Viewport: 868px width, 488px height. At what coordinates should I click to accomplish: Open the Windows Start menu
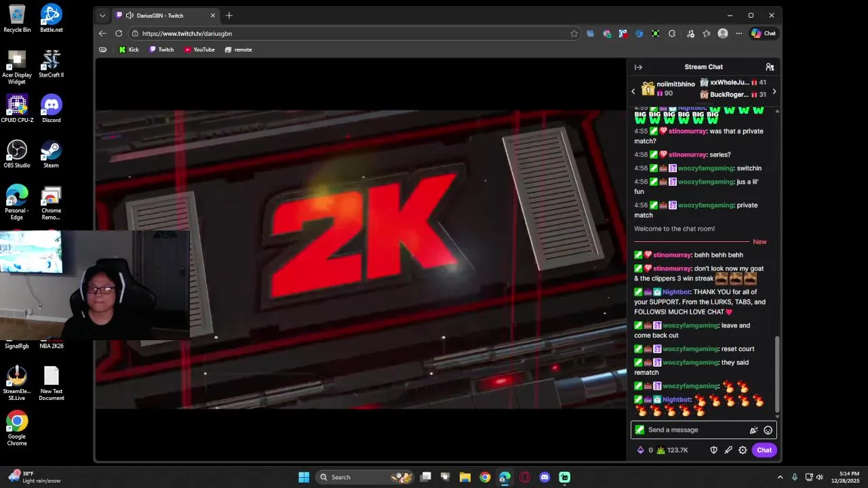pyautogui.click(x=304, y=477)
